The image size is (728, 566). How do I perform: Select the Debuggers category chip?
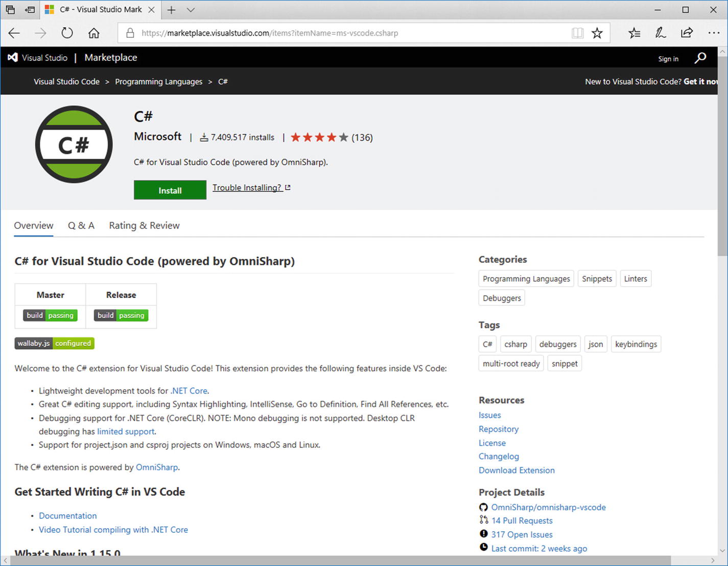click(x=502, y=298)
